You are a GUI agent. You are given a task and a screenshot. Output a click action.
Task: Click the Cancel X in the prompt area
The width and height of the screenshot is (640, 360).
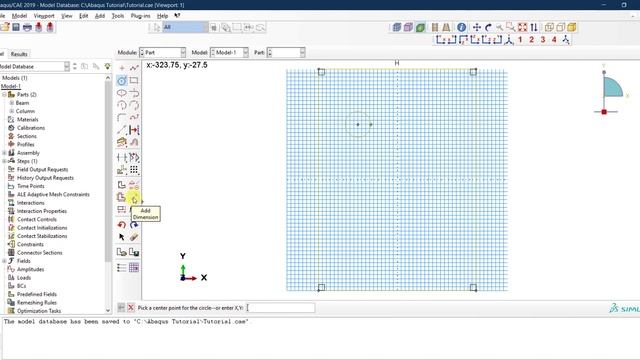click(131, 307)
